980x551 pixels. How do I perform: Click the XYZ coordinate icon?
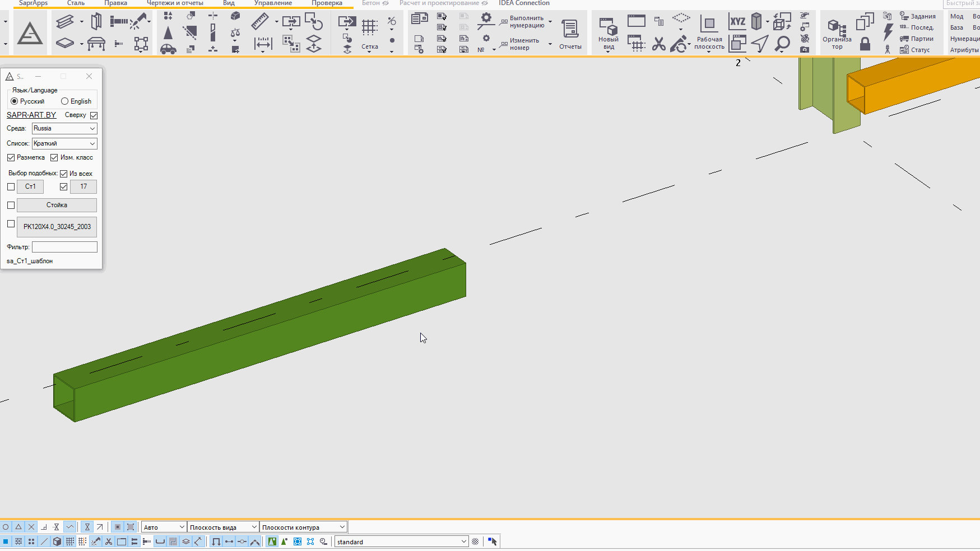pos(737,22)
